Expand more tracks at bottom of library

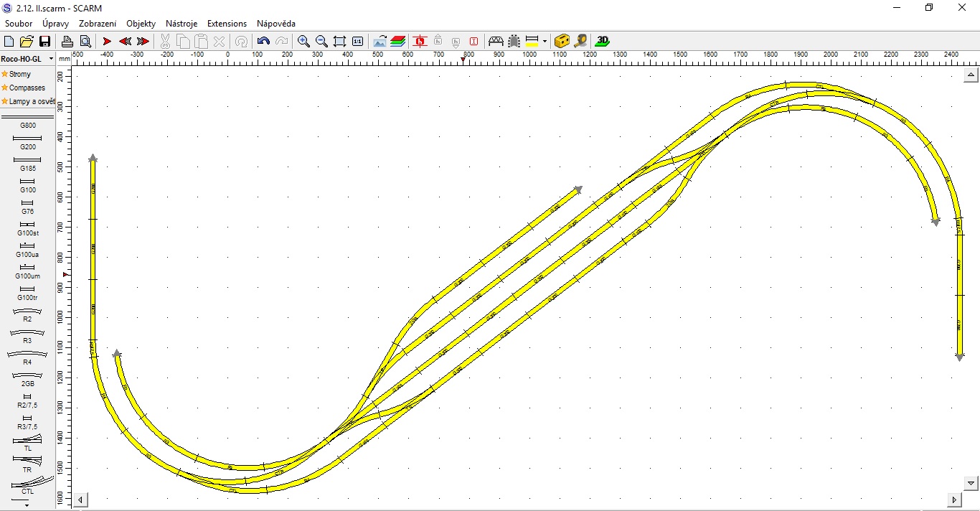click(27, 505)
